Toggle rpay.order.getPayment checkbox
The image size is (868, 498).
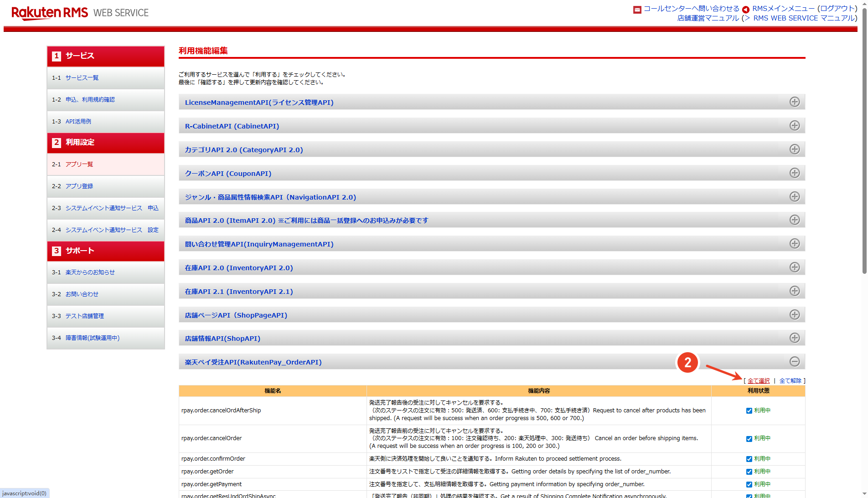click(749, 485)
